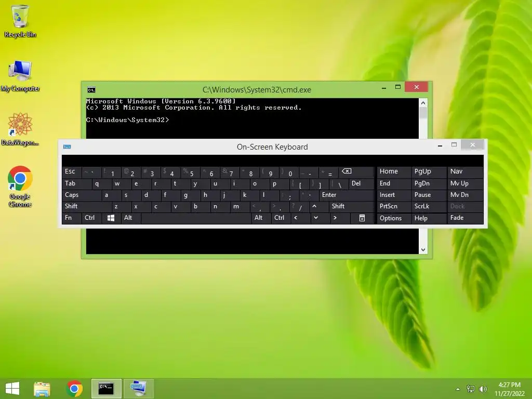The height and width of the screenshot is (399, 532).
Task: Open the volume speaker tray icon
Action: coord(483,389)
